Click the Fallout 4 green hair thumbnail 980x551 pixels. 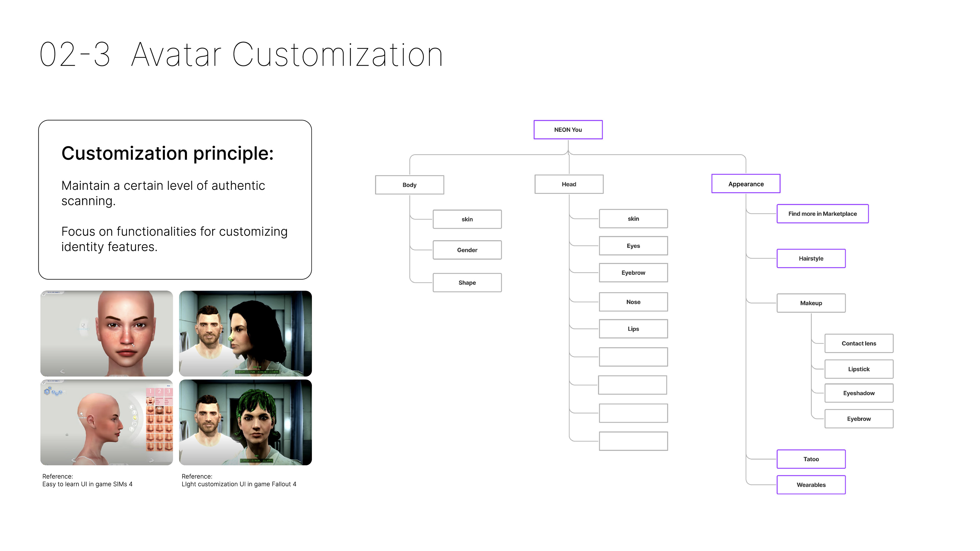(x=245, y=422)
